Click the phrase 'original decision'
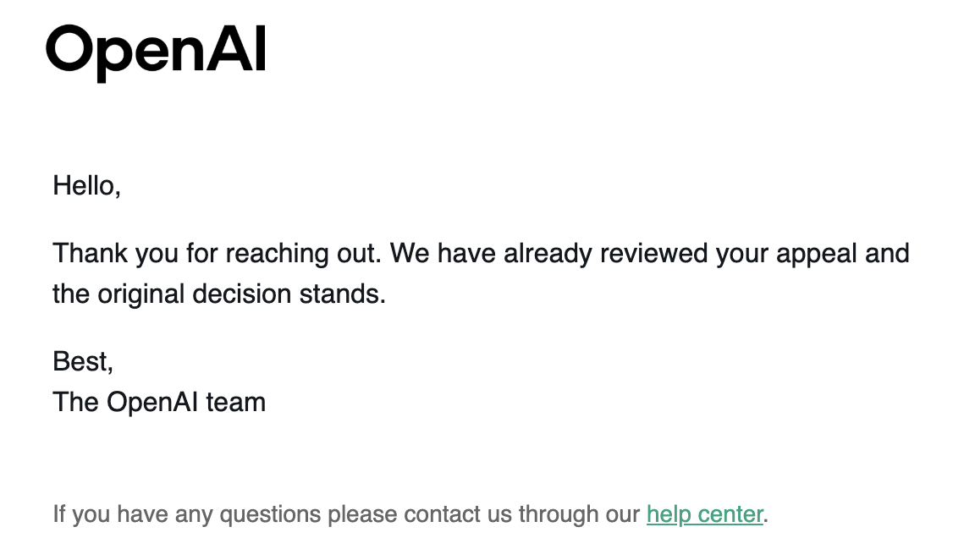The height and width of the screenshot is (560, 975). [194, 294]
